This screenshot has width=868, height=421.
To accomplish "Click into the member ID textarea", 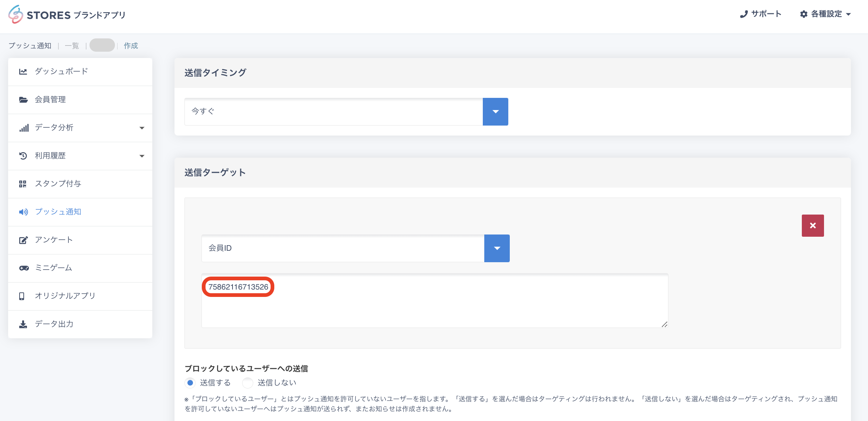I will coord(434,307).
